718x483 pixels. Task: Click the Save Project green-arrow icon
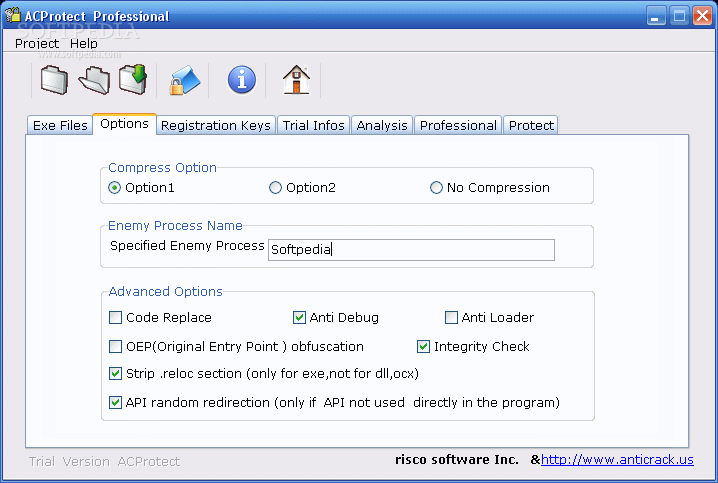click(133, 79)
